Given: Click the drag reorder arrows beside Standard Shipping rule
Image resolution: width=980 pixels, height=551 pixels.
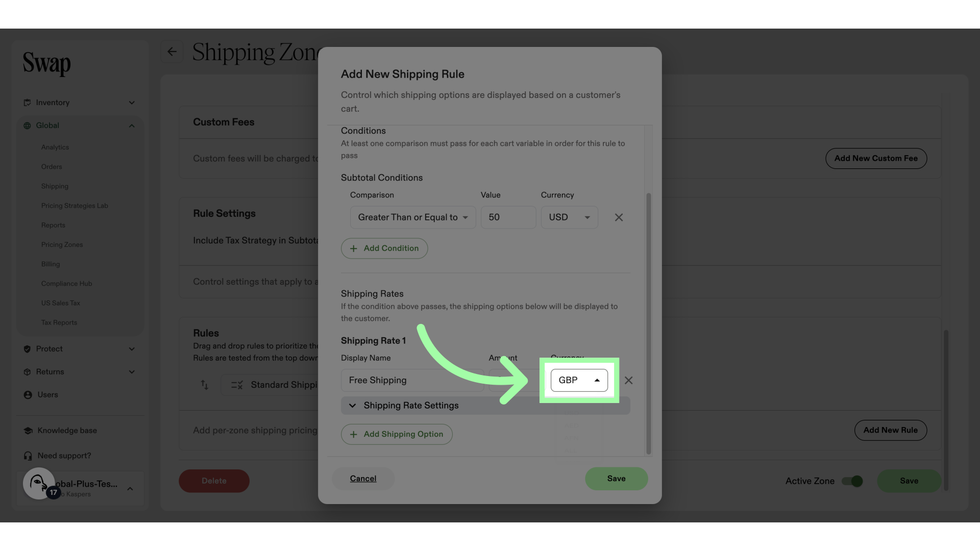Looking at the screenshot, I should [x=204, y=385].
